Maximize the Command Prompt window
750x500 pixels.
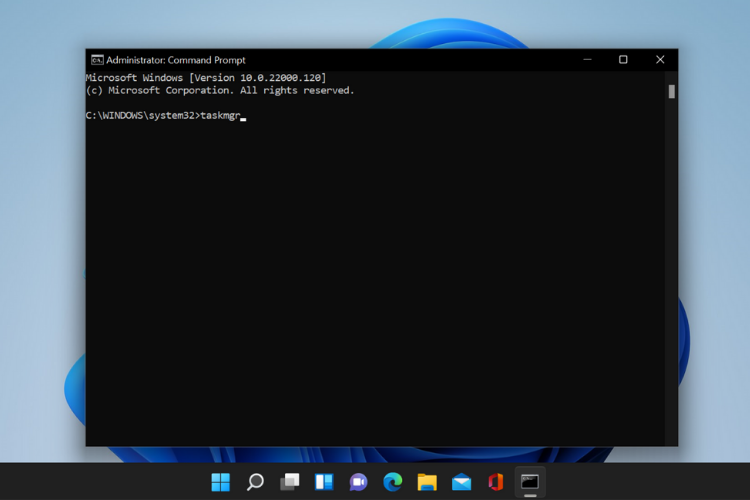pyautogui.click(x=623, y=59)
